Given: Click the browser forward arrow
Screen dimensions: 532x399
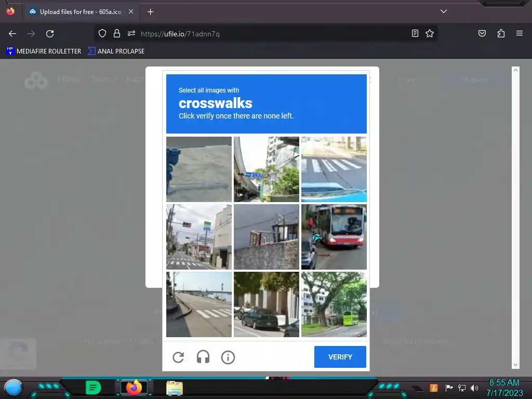Looking at the screenshot, I should click(x=31, y=34).
